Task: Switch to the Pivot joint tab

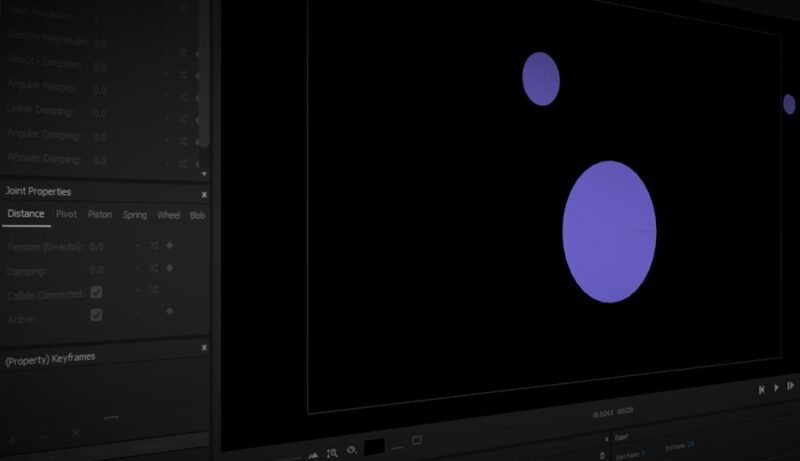Action: coord(66,214)
